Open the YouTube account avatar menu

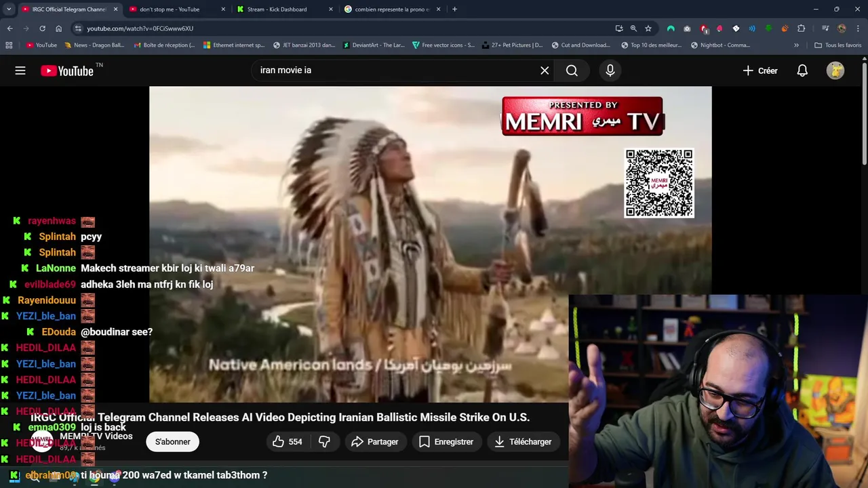coord(835,70)
